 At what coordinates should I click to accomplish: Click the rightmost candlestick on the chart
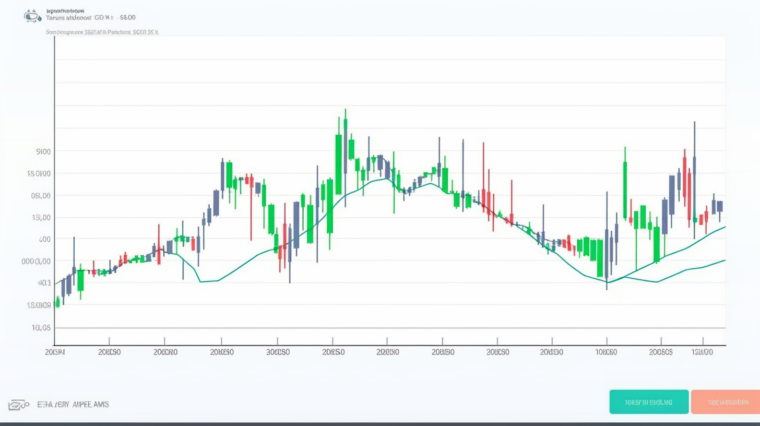719,206
